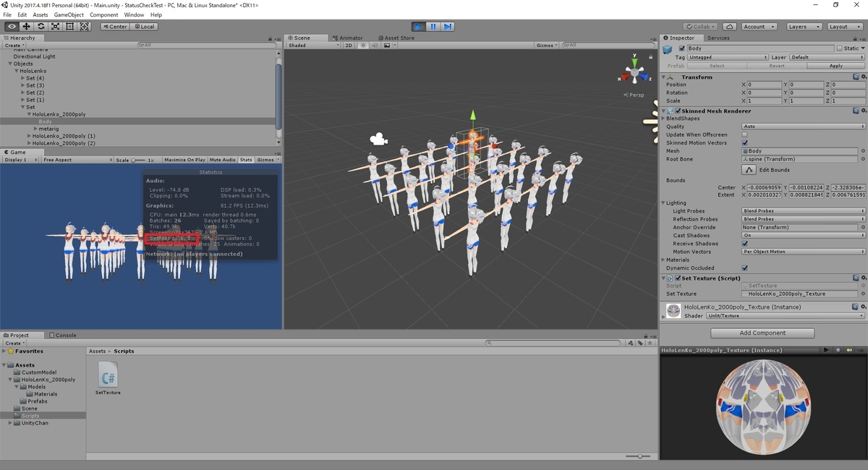Select the Move tool
Image resolution: width=868 pixels, height=470 pixels.
[26, 27]
